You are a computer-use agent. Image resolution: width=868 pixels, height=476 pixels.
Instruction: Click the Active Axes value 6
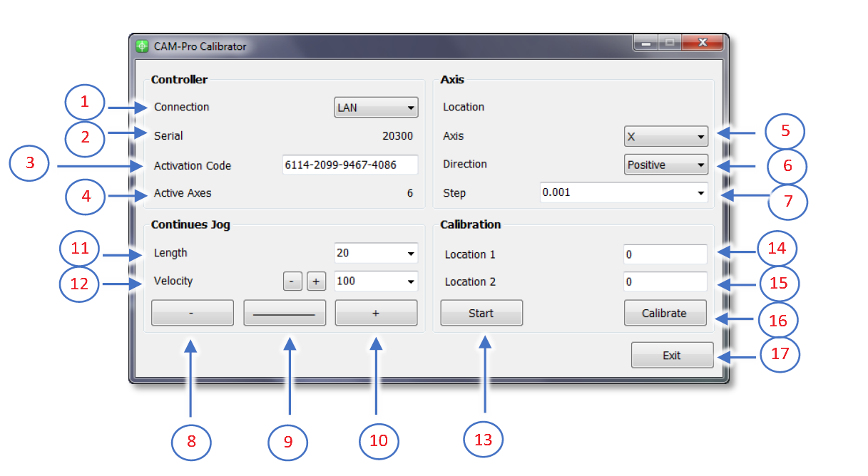pos(410,193)
